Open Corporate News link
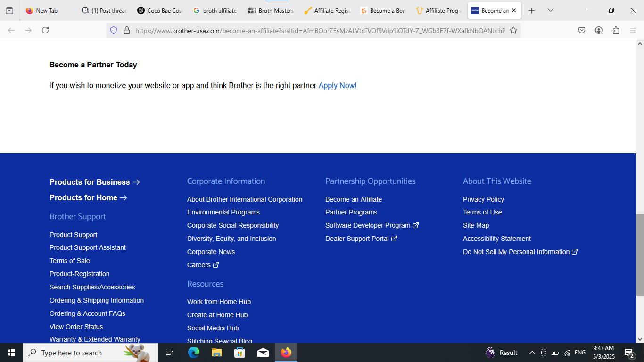The image size is (644, 362). 211,252
